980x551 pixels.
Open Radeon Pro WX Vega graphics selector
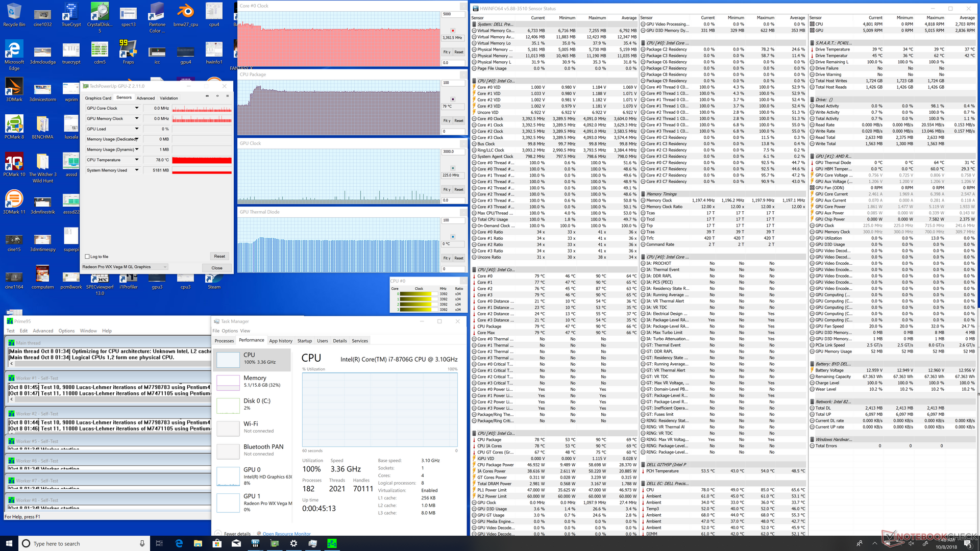tap(125, 267)
